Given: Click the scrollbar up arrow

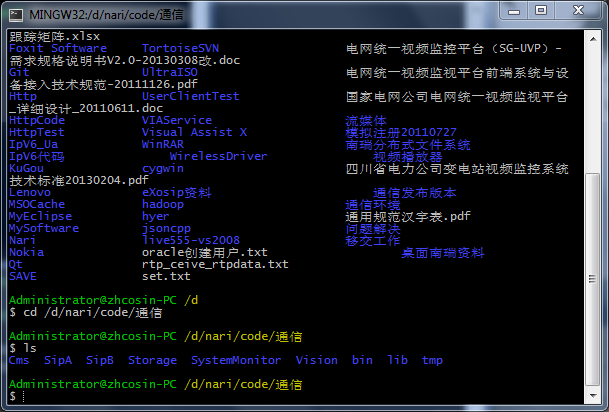Looking at the screenshot, I should click(x=593, y=39).
